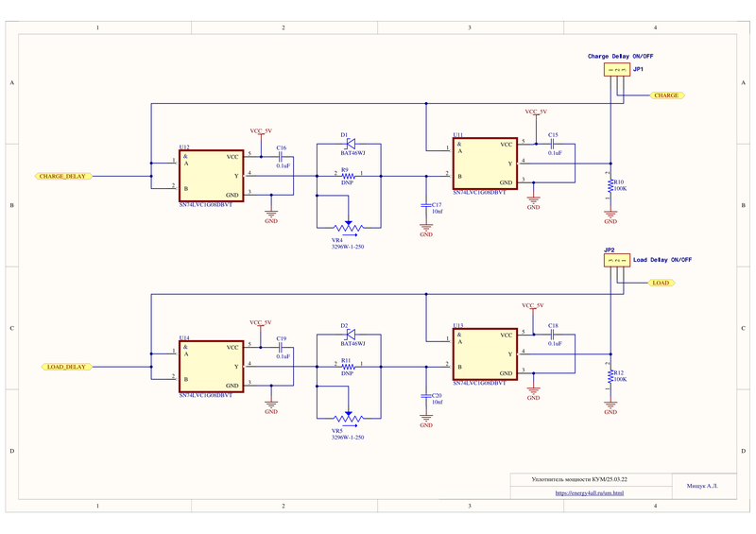Click the R9 DNP resistor
The width and height of the screenshot is (756, 534).
click(x=349, y=176)
